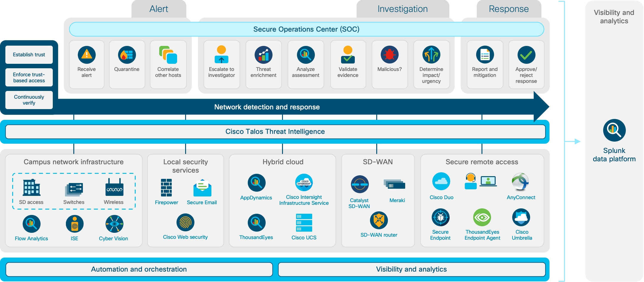
Task: Select the Cyber Vision eye icon
Action: click(x=114, y=224)
